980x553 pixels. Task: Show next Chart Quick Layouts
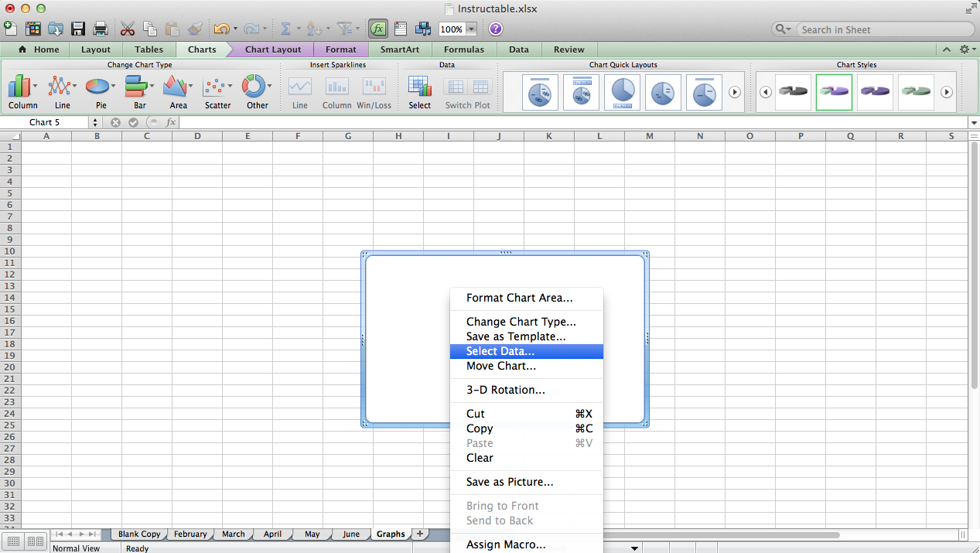coord(735,92)
